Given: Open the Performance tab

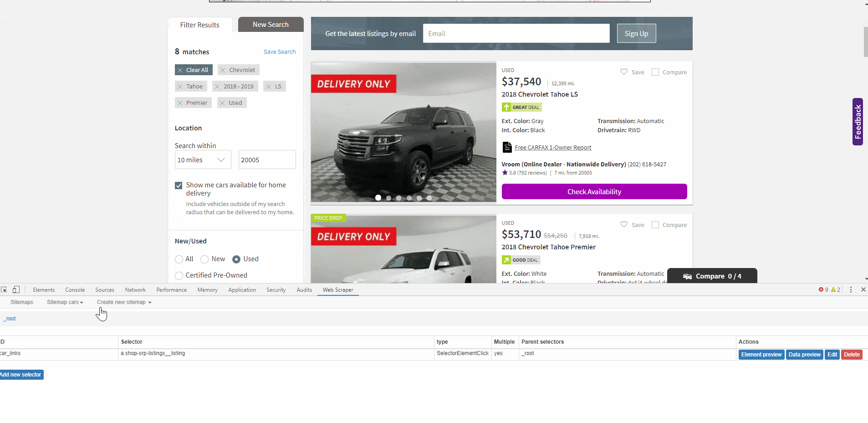Looking at the screenshot, I should [172, 290].
